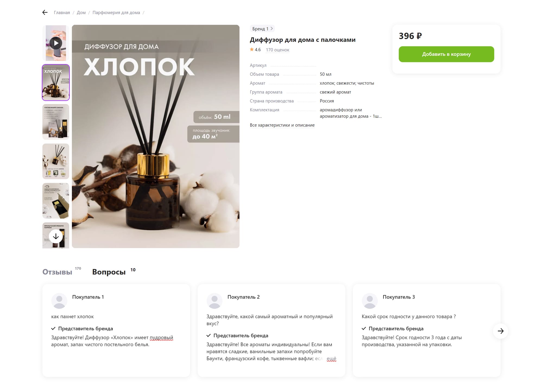Click Покупатель 1 avatar icon

pos(59,301)
